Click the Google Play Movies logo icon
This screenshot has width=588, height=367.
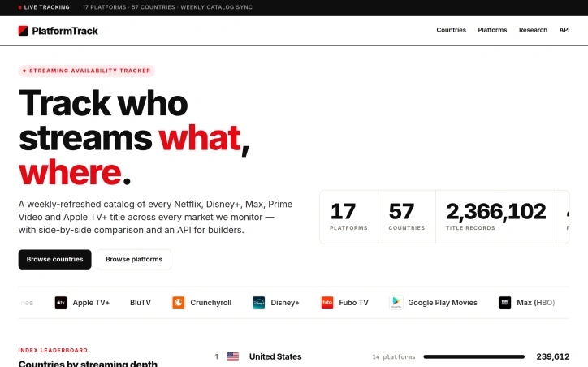click(x=396, y=303)
